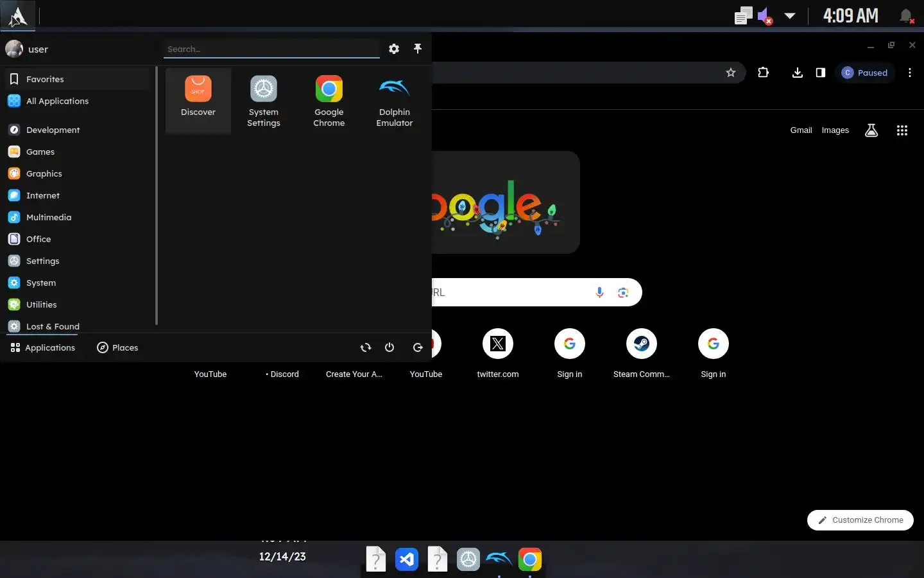This screenshot has width=924, height=578.
Task: Open the Steam Comm... shortcut
Action: (642, 353)
